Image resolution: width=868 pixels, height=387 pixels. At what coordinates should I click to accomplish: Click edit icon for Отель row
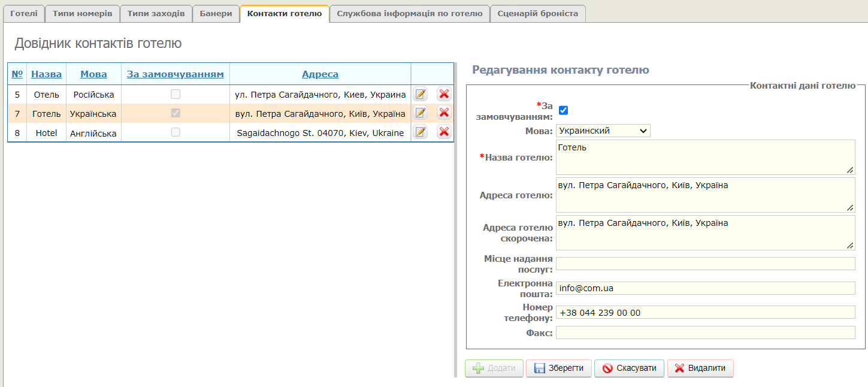421,94
